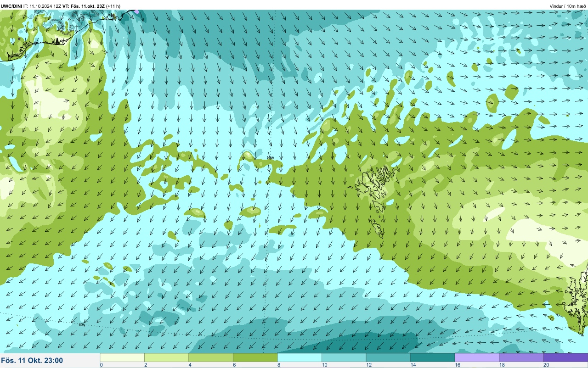Click the "Fös. 11 Okt. 23:00" date label
This screenshot has height=368, width=588.
(x=32, y=361)
